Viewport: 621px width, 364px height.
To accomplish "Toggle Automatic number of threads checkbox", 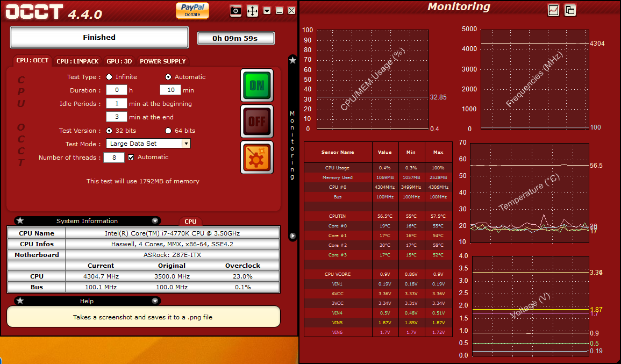I will (131, 158).
